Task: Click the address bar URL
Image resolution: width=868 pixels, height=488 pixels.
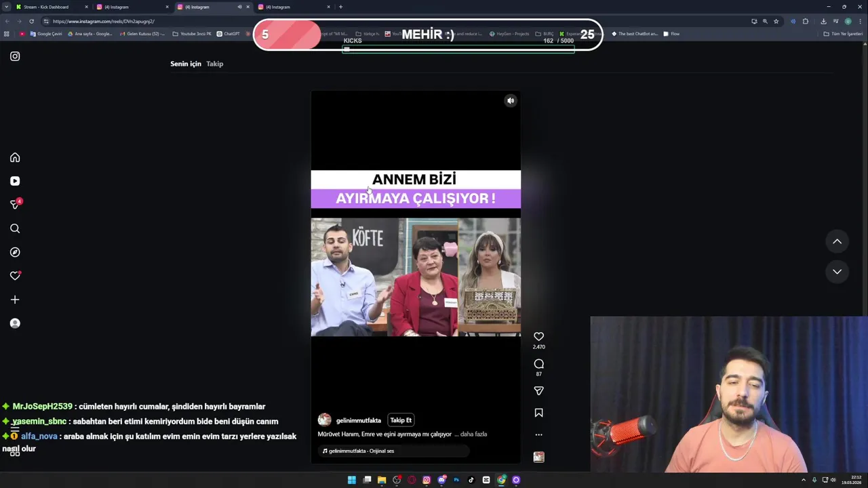Action: tap(104, 21)
